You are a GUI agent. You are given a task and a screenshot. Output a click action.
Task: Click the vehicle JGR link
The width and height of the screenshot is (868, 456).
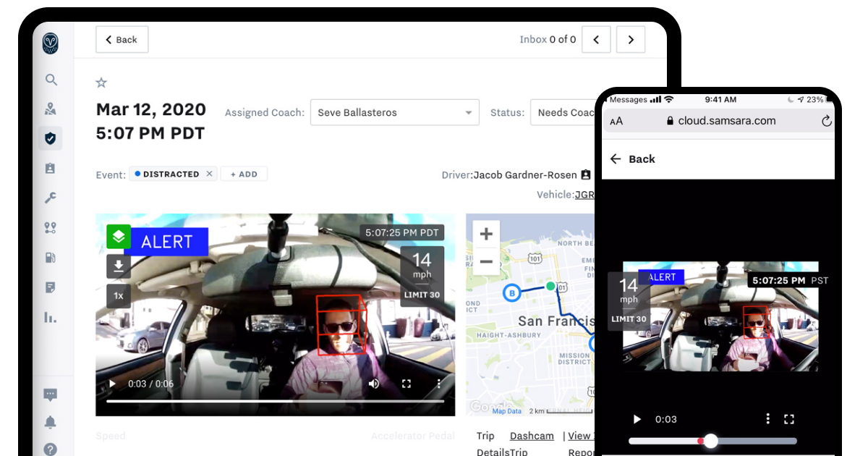point(584,195)
